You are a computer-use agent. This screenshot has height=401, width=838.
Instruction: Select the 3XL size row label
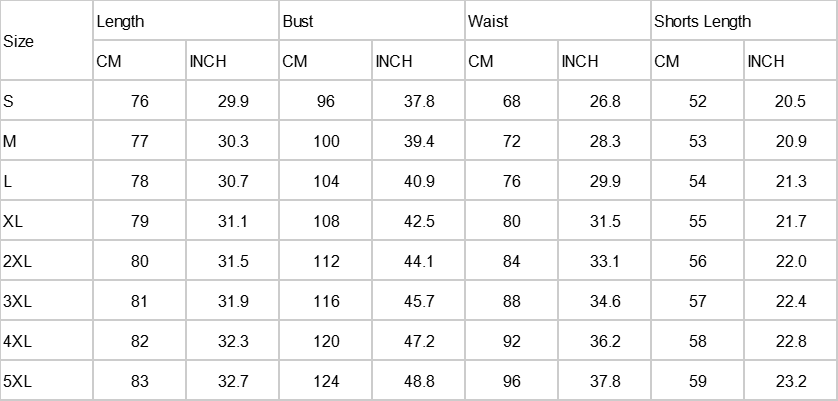click(x=46, y=301)
